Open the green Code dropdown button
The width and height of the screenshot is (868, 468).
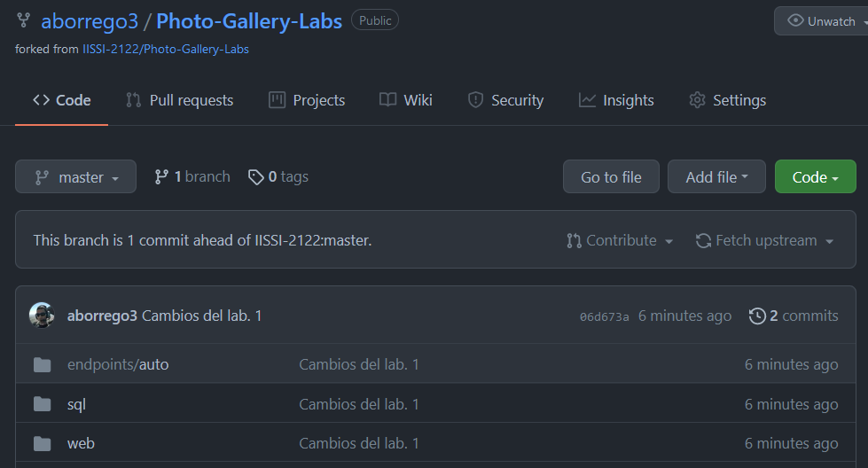(x=816, y=176)
